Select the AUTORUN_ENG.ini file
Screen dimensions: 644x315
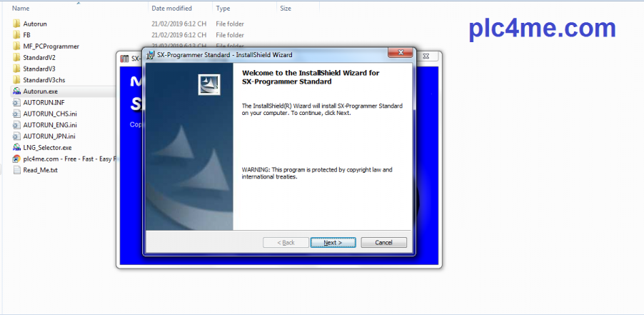tap(49, 125)
